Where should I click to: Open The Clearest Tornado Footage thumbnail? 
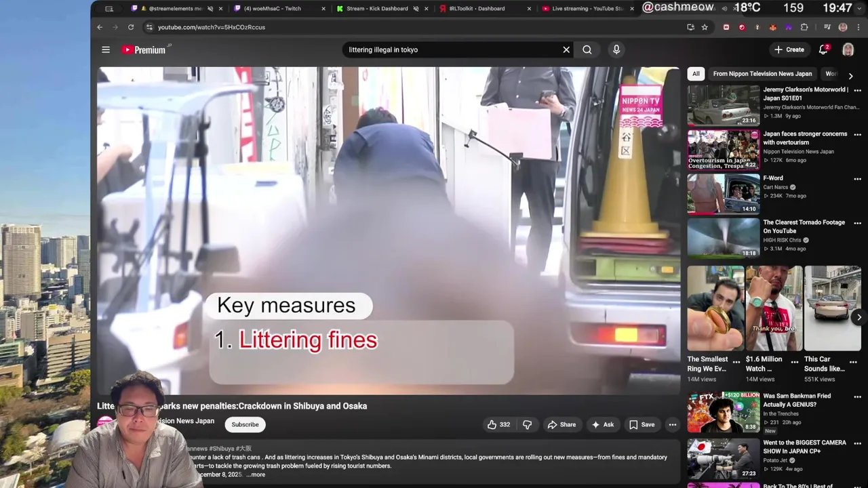[724, 238]
